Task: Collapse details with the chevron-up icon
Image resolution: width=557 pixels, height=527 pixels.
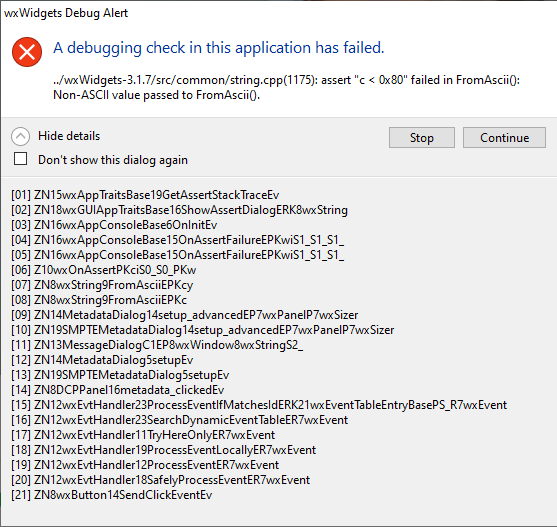Action: pyautogui.click(x=20, y=136)
